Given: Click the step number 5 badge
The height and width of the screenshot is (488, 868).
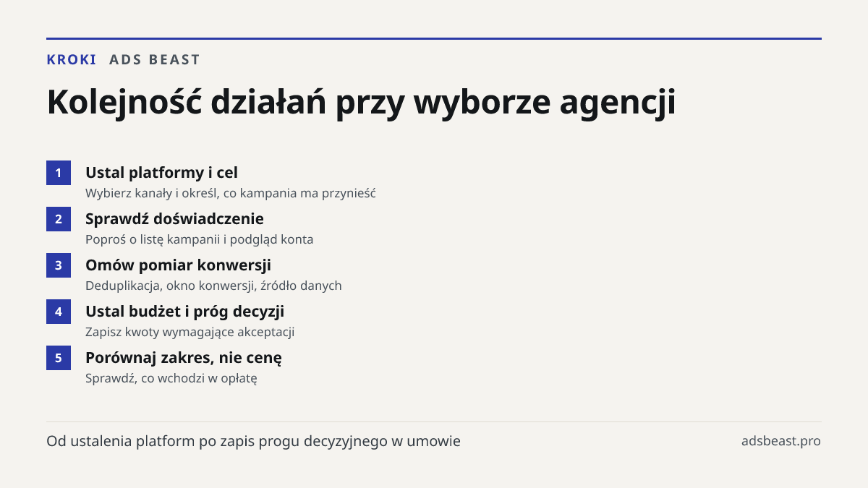Looking at the screenshot, I should pyautogui.click(x=59, y=358).
